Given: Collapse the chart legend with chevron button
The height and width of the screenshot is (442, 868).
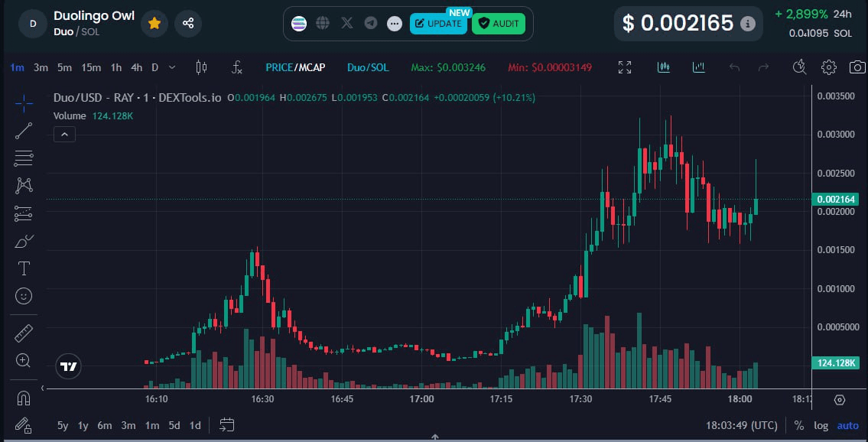Looking at the screenshot, I should click(64, 134).
